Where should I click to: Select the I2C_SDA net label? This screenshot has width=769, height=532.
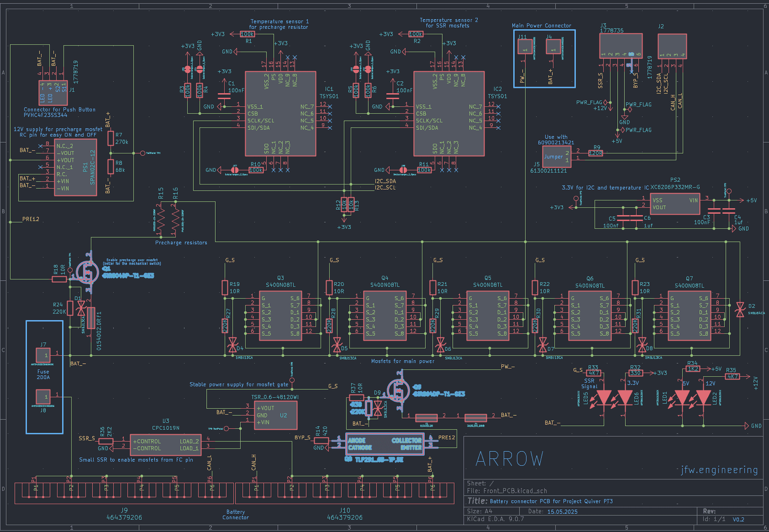point(385,181)
